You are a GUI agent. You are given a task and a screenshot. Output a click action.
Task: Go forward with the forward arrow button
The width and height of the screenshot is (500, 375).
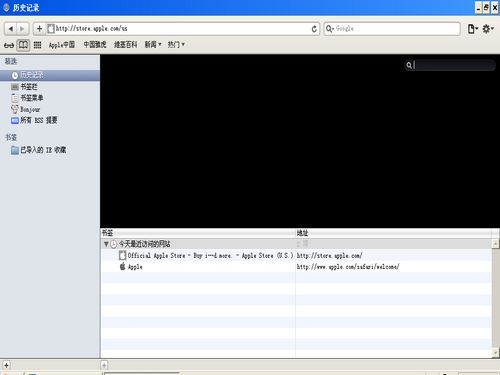click(22, 29)
